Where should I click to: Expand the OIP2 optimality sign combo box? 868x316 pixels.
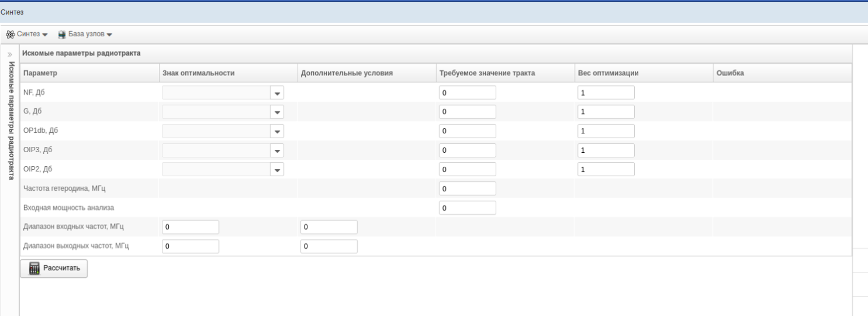277,170
